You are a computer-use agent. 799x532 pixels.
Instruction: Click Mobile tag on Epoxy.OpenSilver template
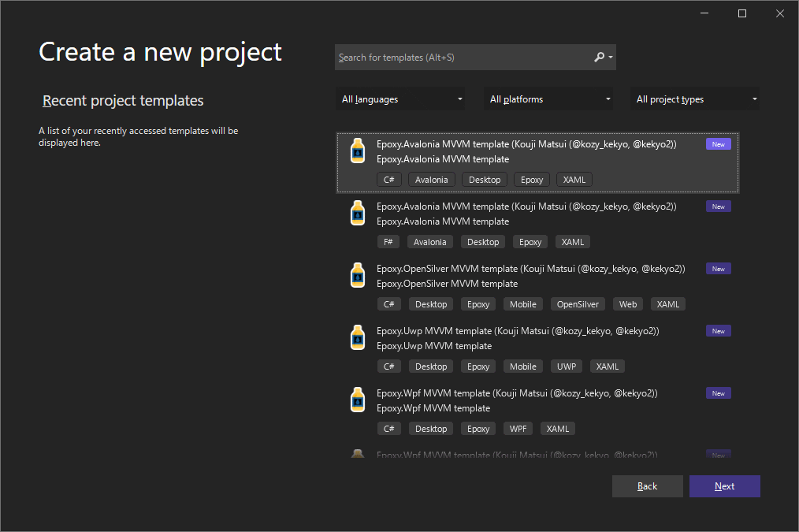point(522,304)
